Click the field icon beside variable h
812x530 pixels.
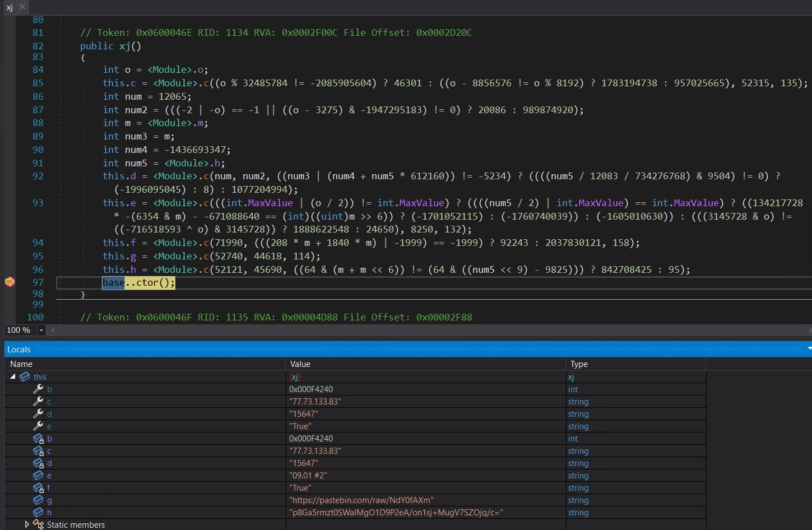[38, 512]
